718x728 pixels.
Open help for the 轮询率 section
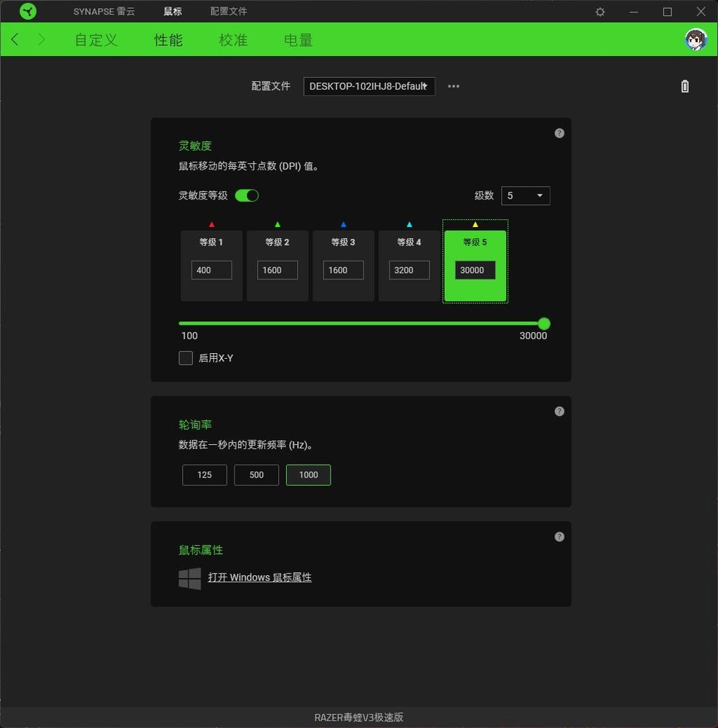coord(559,411)
